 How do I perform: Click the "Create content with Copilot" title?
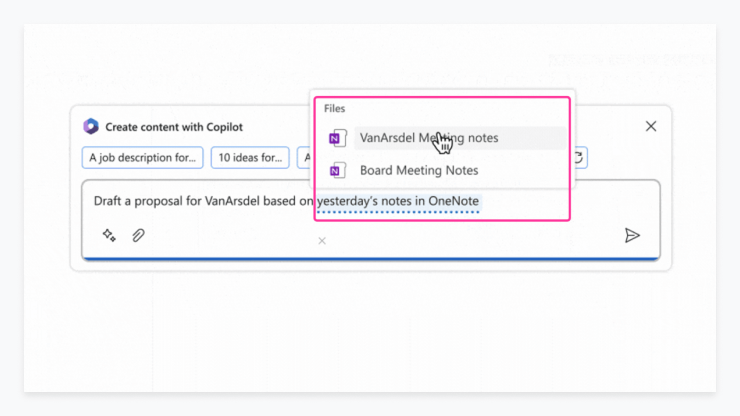click(x=174, y=127)
